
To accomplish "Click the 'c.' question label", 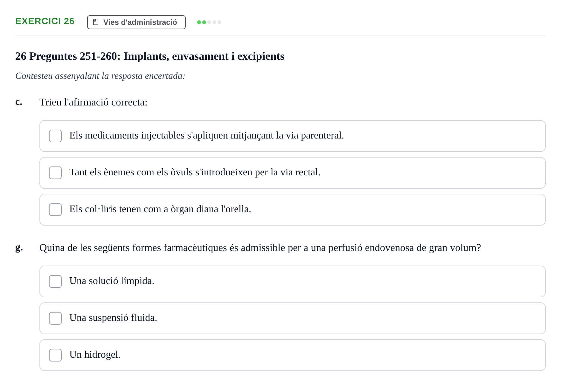I will point(19,102).
